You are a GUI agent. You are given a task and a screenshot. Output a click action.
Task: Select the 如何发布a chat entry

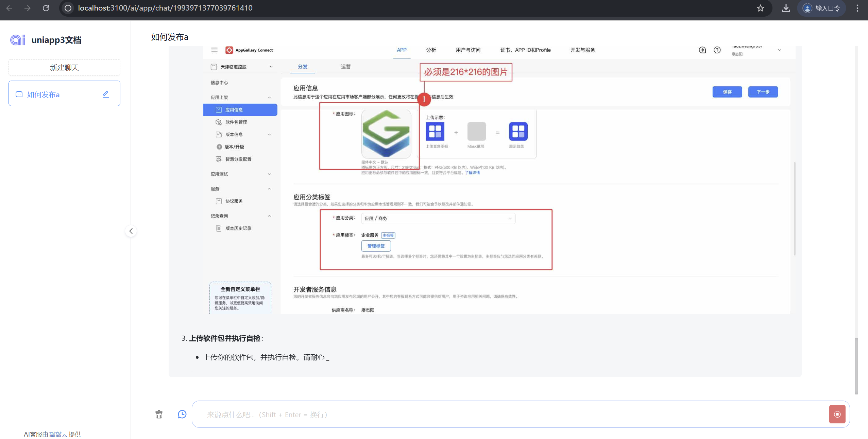click(44, 95)
